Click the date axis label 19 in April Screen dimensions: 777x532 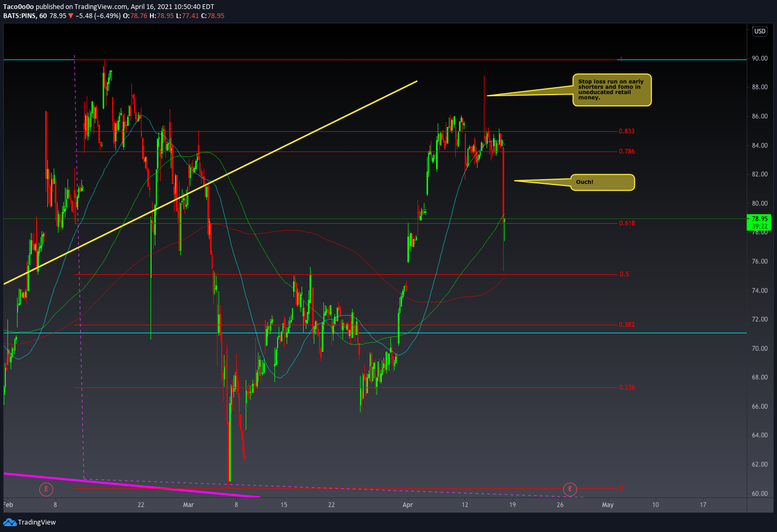point(512,505)
